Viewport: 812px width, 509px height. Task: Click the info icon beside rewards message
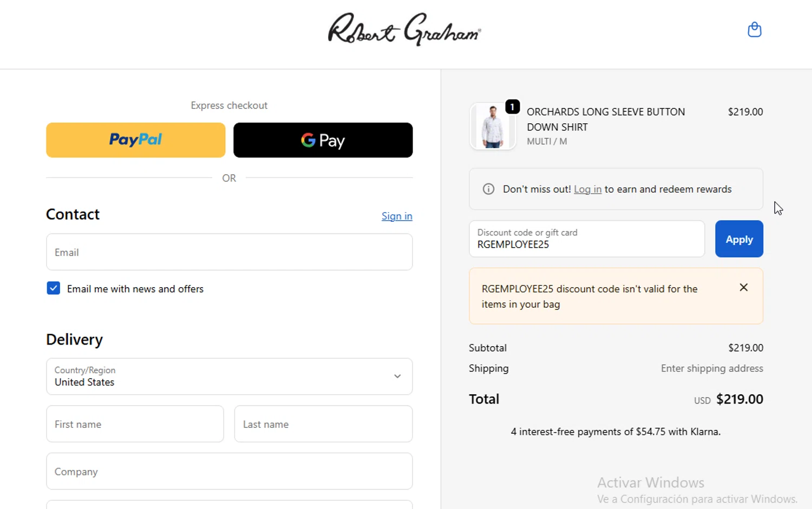[488, 189]
